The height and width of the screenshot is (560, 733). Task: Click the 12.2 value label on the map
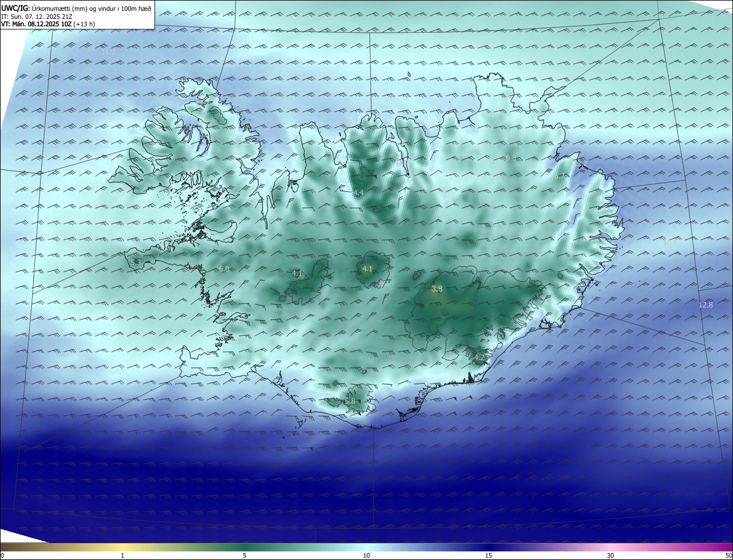[x=581, y=163]
